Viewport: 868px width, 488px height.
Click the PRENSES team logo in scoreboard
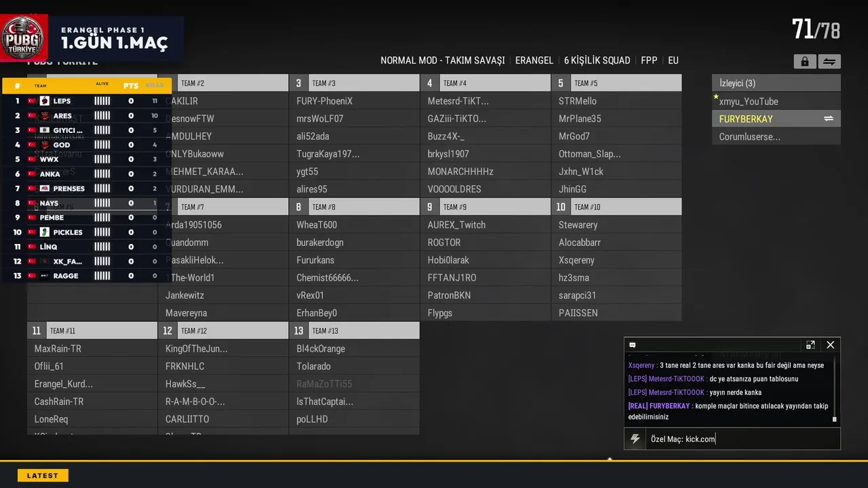[x=44, y=188]
